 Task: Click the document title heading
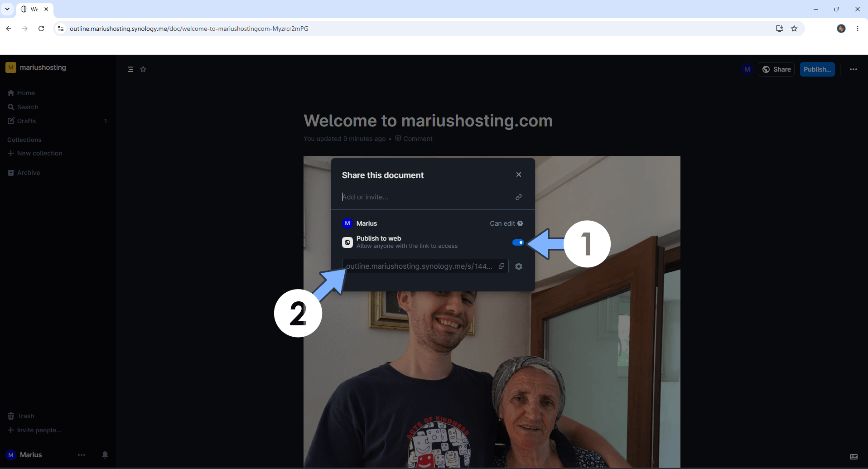(428, 121)
